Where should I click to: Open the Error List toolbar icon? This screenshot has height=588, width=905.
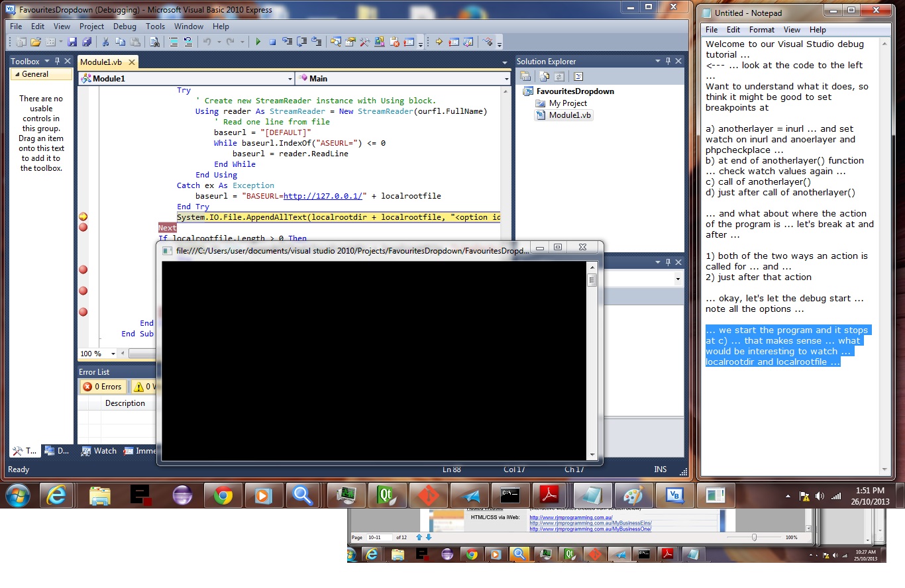point(394,42)
